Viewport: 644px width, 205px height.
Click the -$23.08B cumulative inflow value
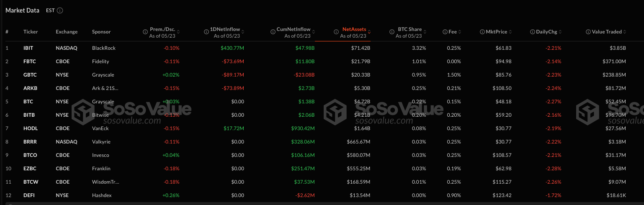pyautogui.click(x=304, y=75)
